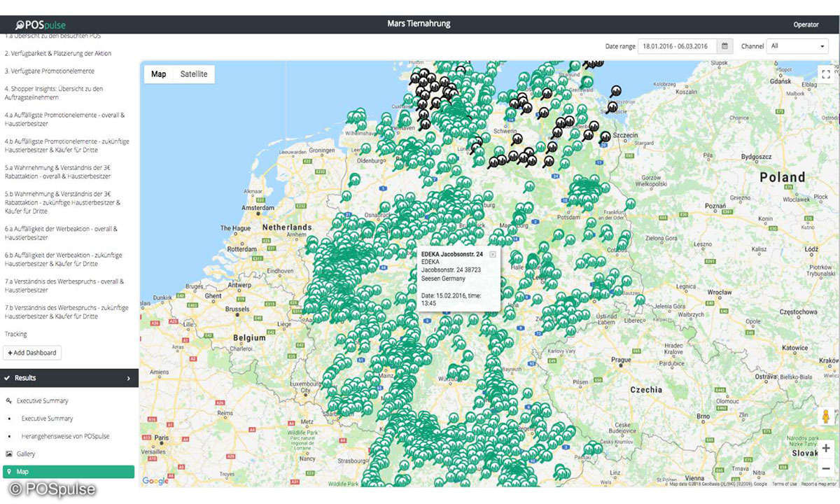Close the EDEKA Jacobsonstr. 24 info popup
Image resolution: width=840 pixels, height=504 pixels.
click(493, 254)
